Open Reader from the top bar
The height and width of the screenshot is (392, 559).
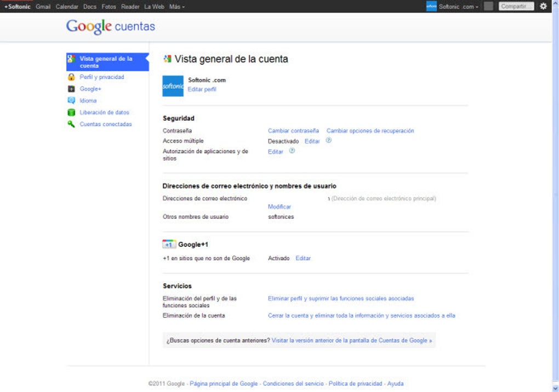pyautogui.click(x=130, y=7)
